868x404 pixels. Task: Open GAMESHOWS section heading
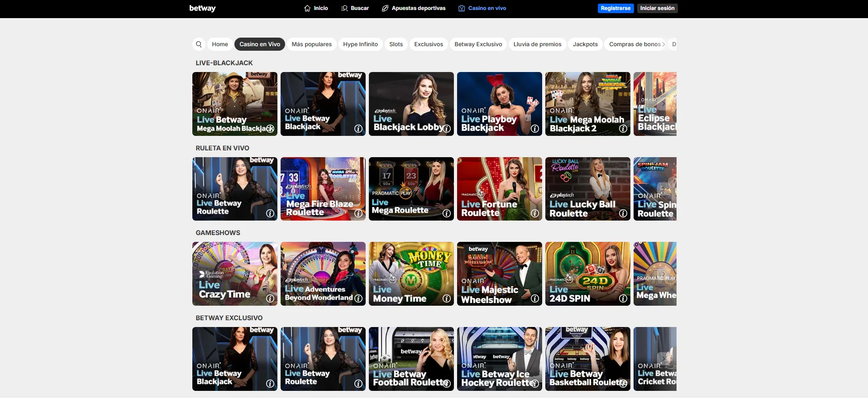click(x=218, y=233)
